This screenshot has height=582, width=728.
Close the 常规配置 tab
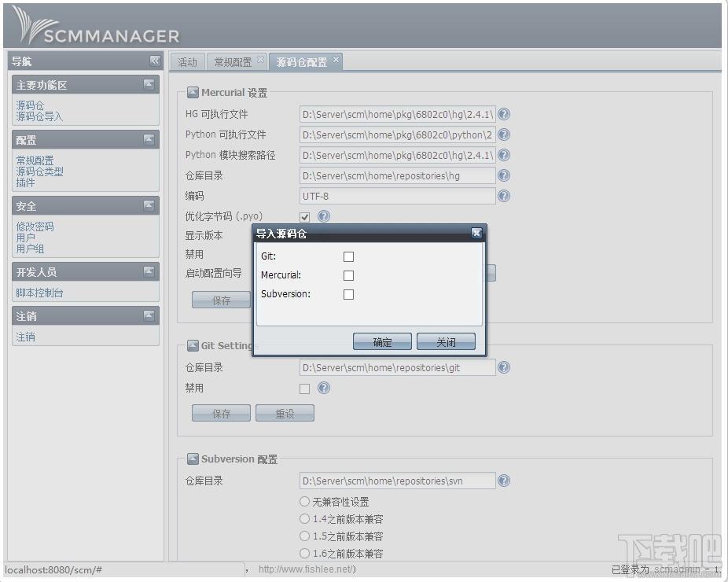click(260, 59)
